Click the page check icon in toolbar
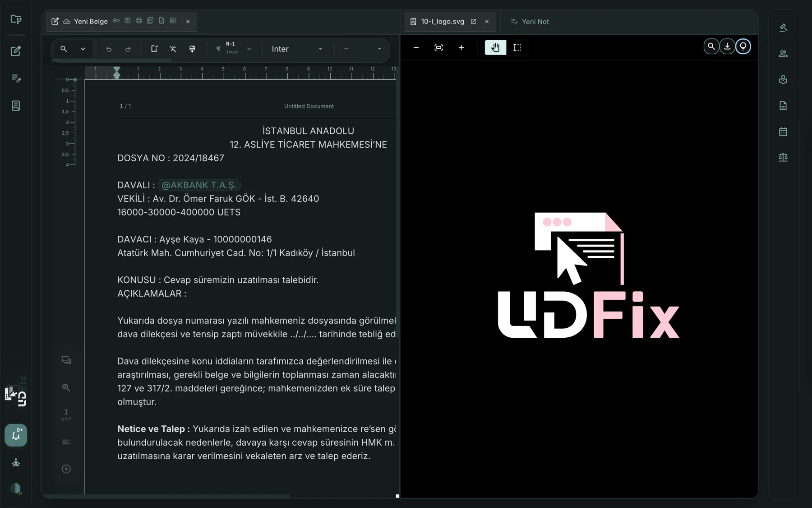This screenshot has height=508, width=812. 154,49
